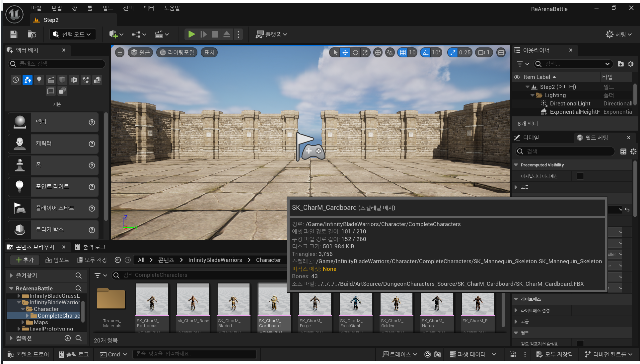Image resolution: width=640 pixels, height=364 pixels.
Task: Click the details property matrix table icon
Action: click(623, 152)
